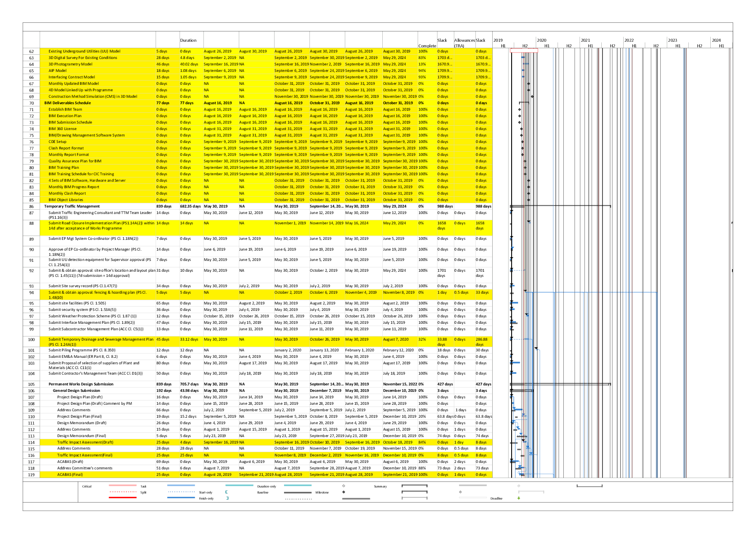The width and height of the screenshot is (756, 534).
Task: Click the AIP Model task name
Action: pyautogui.click(x=57, y=71)
